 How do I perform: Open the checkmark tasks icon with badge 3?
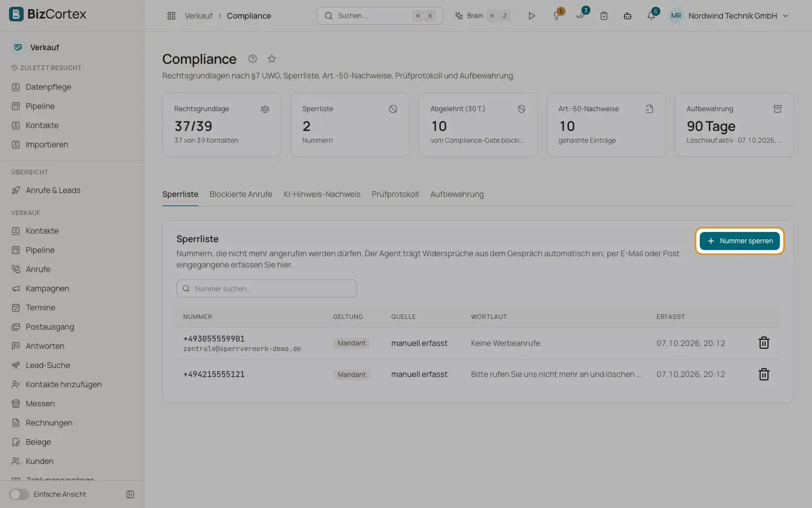point(581,15)
